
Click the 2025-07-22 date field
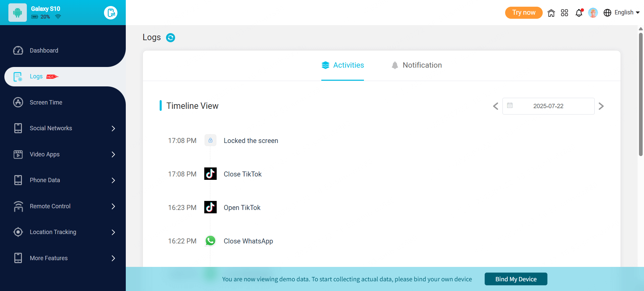pyautogui.click(x=548, y=106)
